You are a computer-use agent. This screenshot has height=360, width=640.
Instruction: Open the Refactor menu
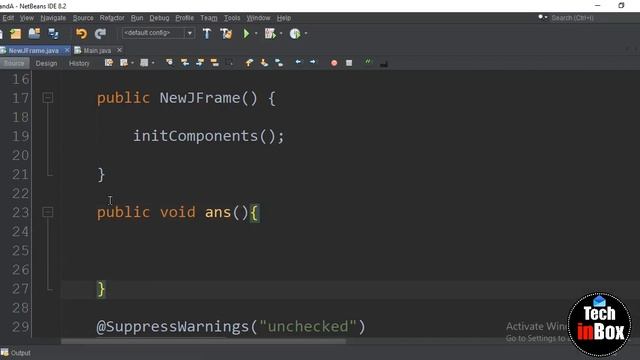112,18
